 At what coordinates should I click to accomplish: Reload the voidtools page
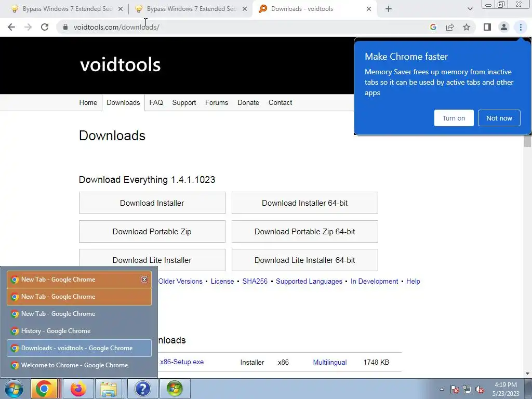(x=45, y=27)
